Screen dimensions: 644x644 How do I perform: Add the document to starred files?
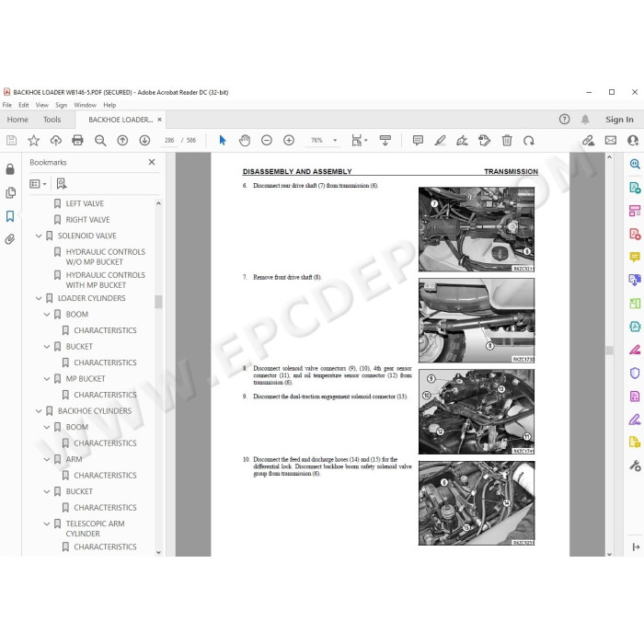point(33,141)
